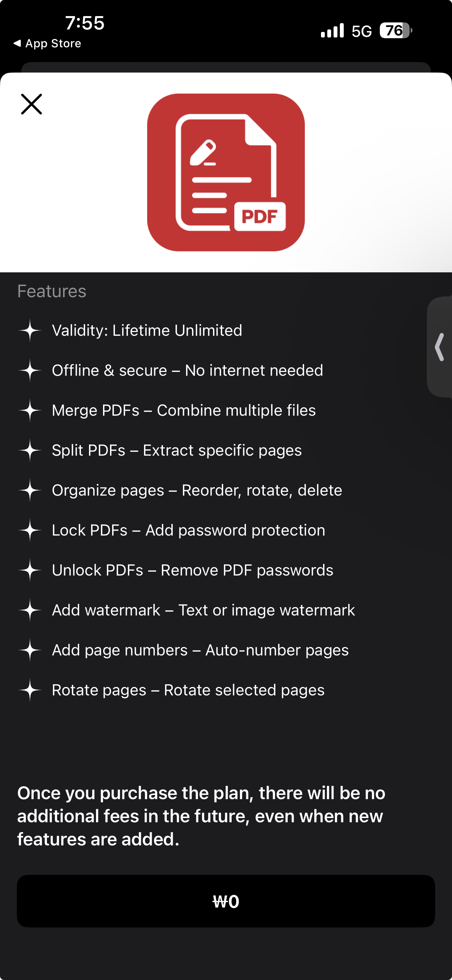
Task: Tap the 'Features' section heading
Action: click(52, 291)
